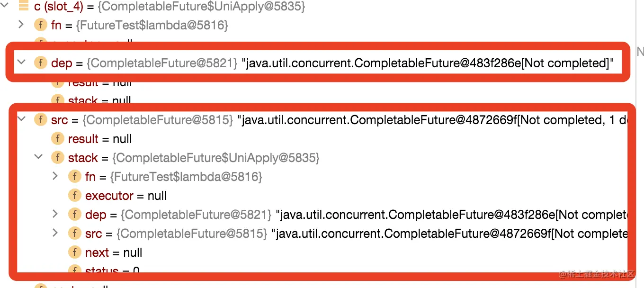Expand the nested dep field under stack
644x288 pixels.
click(55, 214)
